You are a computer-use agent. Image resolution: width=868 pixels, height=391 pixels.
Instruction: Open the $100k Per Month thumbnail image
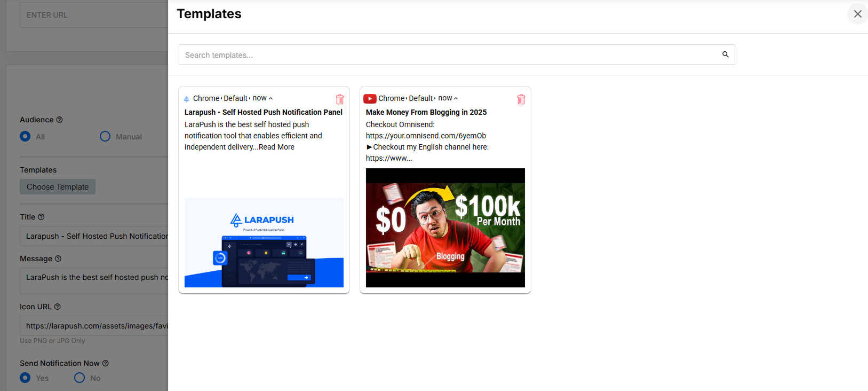pyautogui.click(x=445, y=228)
